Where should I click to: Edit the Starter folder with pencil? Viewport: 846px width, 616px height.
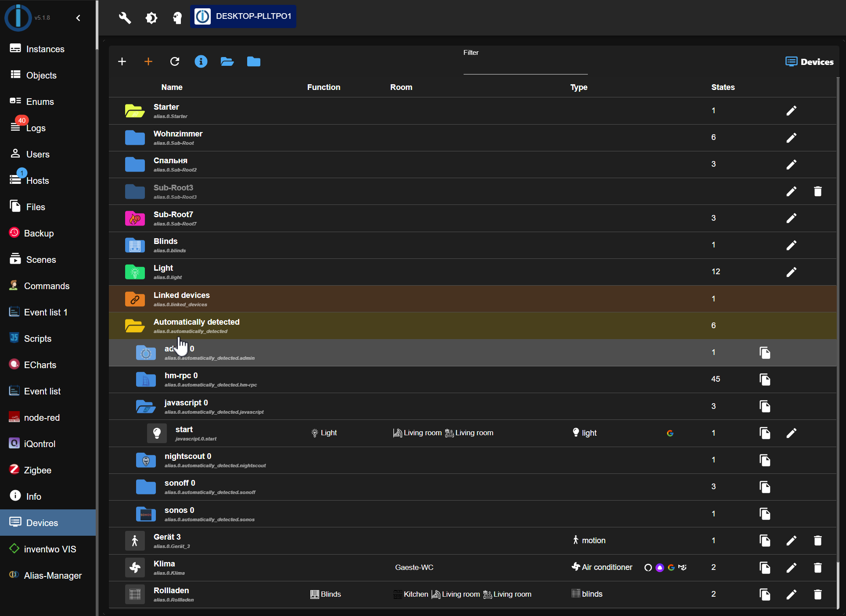point(791,111)
